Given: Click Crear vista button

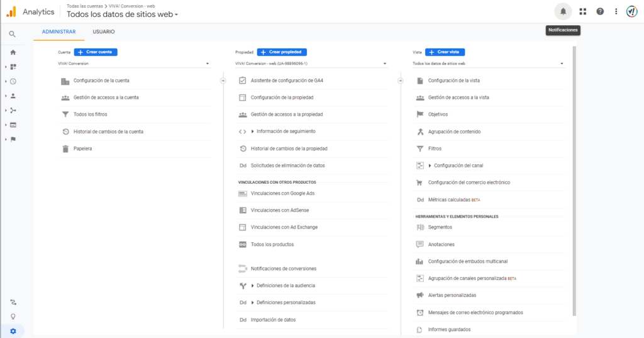Looking at the screenshot, I should pos(445,52).
